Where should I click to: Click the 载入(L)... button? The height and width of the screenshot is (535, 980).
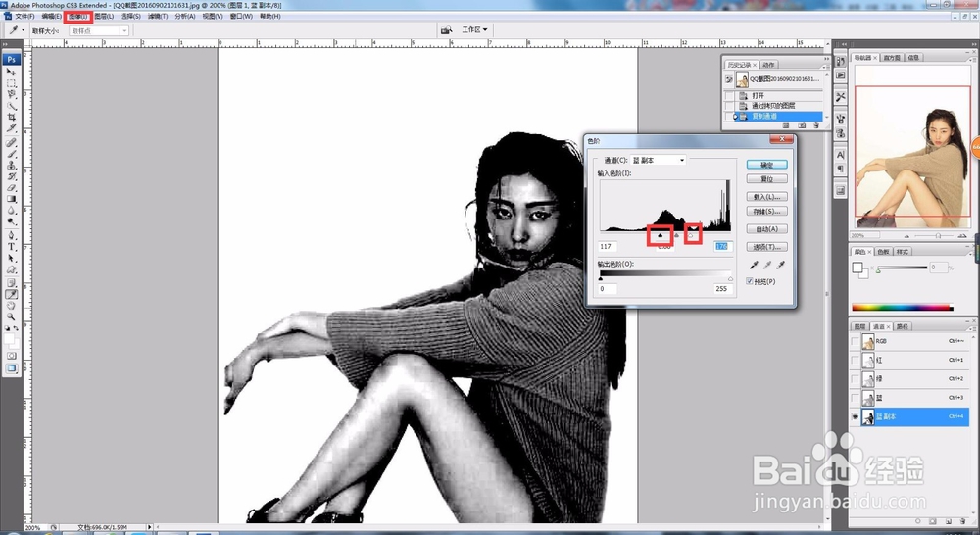point(767,197)
